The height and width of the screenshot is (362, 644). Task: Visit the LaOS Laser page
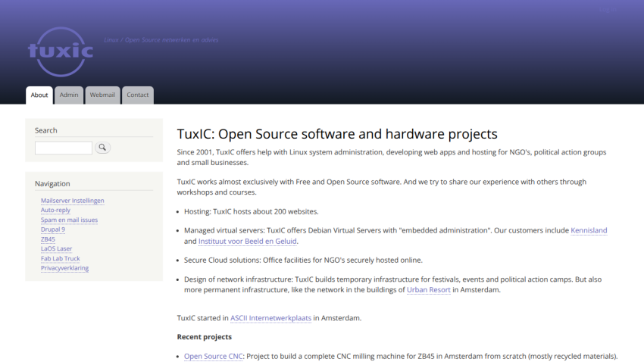pos(56,248)
